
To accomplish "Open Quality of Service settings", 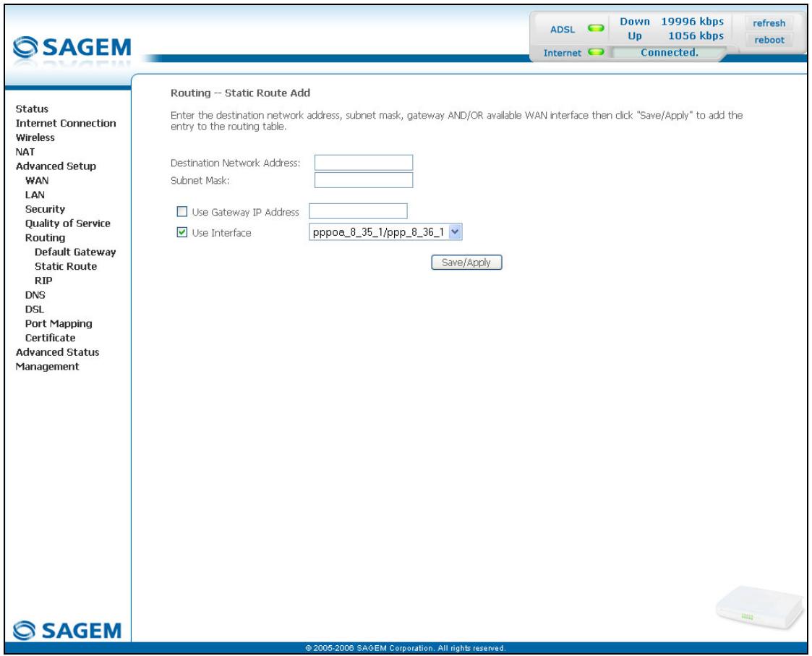I will click(68, 223).
